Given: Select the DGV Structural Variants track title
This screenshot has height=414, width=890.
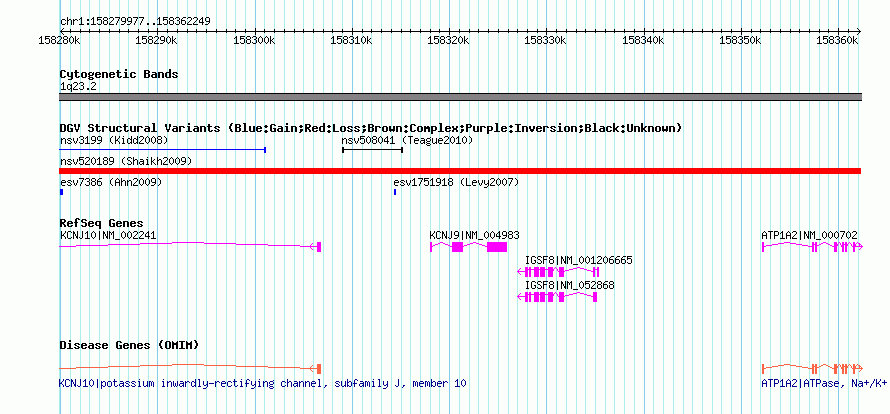Looking at the screenshot, I should coord(371,128).
